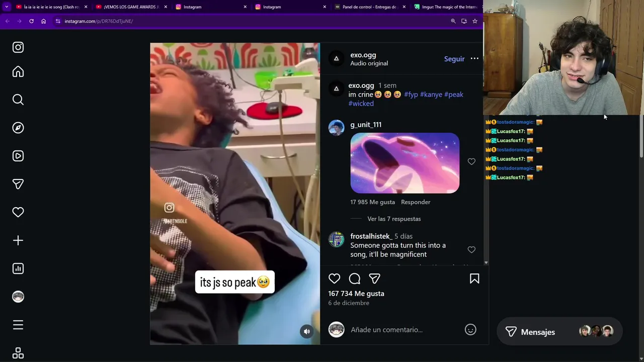Viewport: 644px width, 362px height.
Task: Save post with the bookmark icon
Action: [x=474, y=279]
